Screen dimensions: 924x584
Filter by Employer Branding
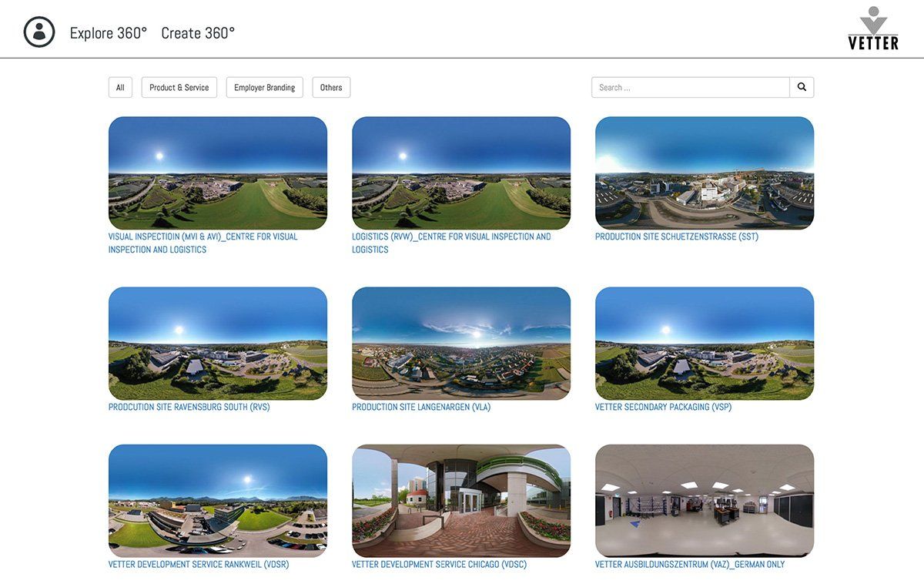265,87
